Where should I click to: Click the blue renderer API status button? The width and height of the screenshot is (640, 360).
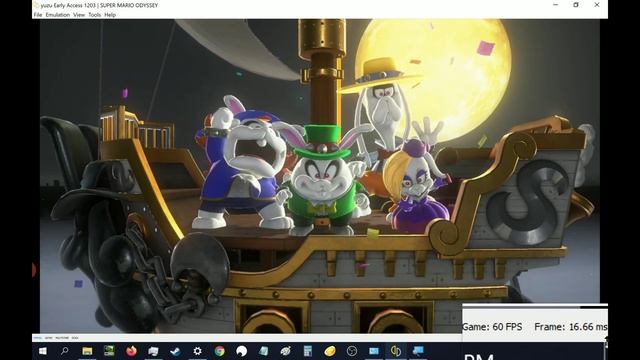pyautogui.click(x=38, y=338)
